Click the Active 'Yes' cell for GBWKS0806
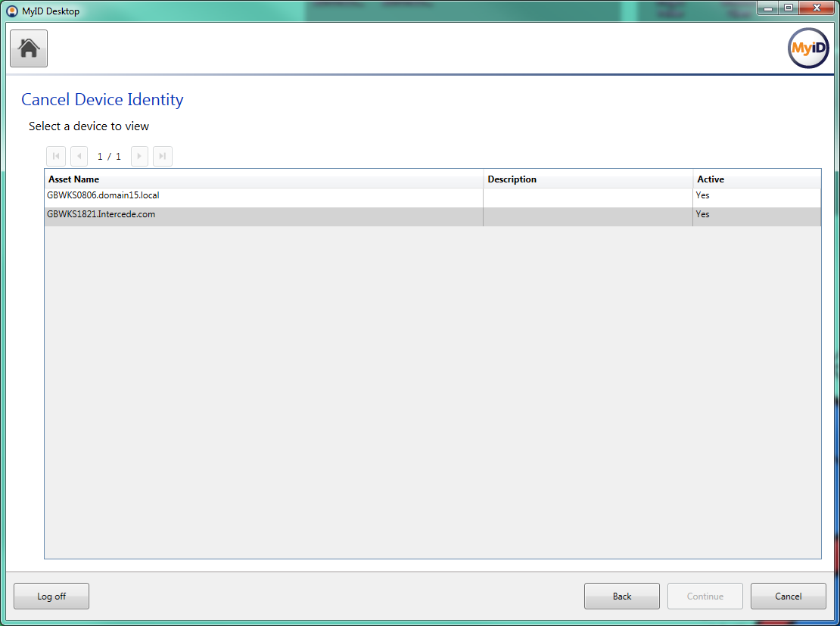The width and height of the screenshot is (840, 626). point(703,195)
